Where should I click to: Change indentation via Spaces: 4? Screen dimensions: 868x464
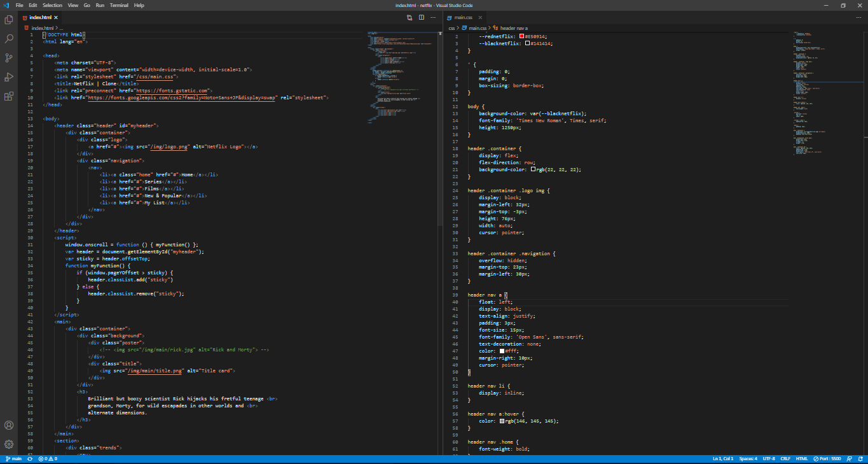pos(748,458)
